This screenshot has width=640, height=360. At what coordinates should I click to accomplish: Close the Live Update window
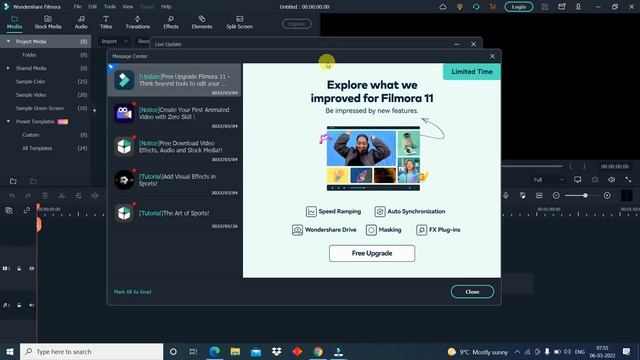pyautogui.click(x=473, y=44)
